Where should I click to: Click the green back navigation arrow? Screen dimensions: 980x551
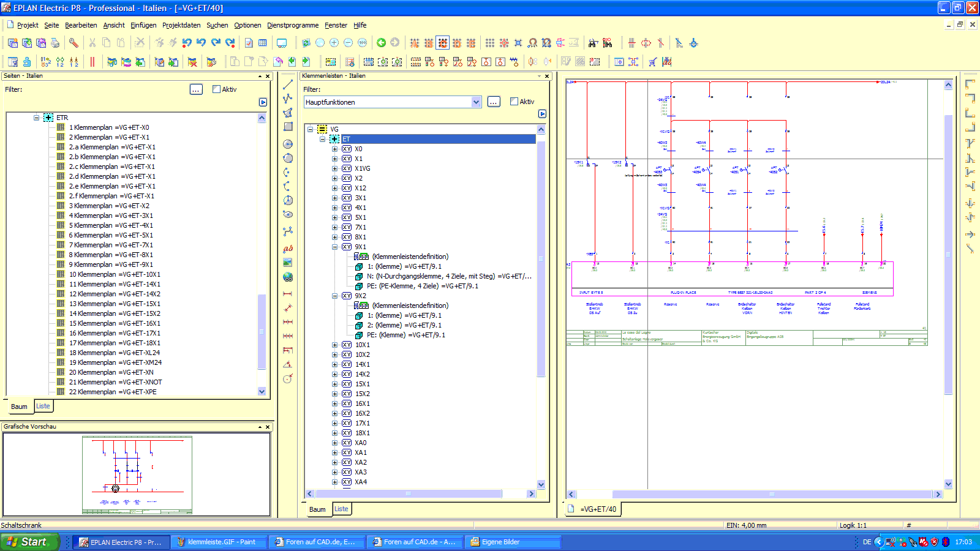(x=381, y=43)
